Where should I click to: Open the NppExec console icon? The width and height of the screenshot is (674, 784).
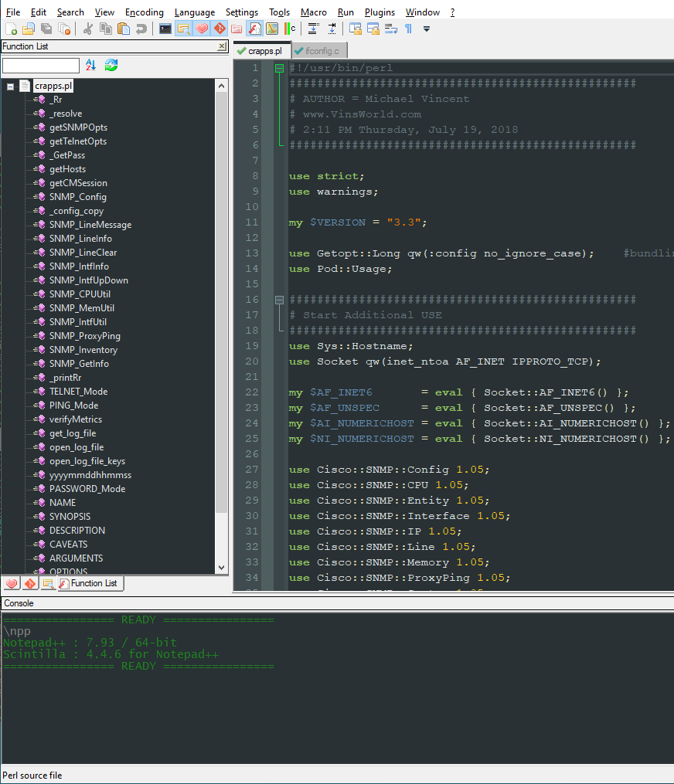pyautogui.click(x=165, y=29)
